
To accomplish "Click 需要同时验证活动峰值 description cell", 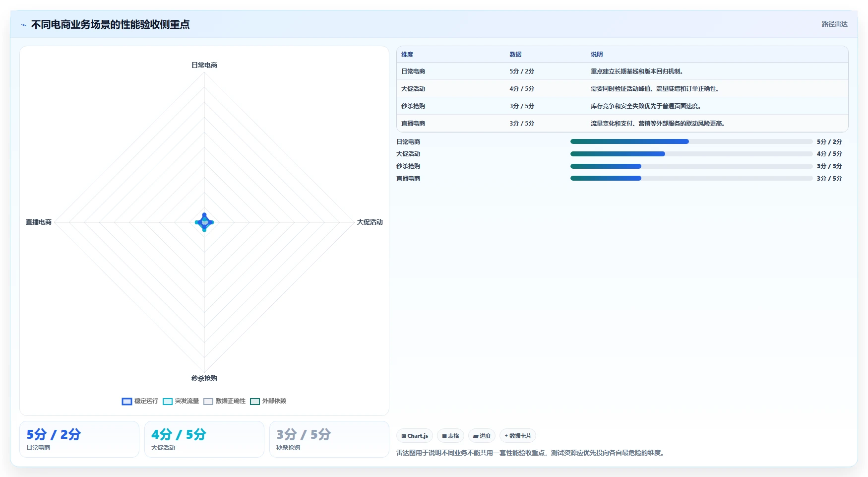I will pyautogui.click(x=656, y=89).
